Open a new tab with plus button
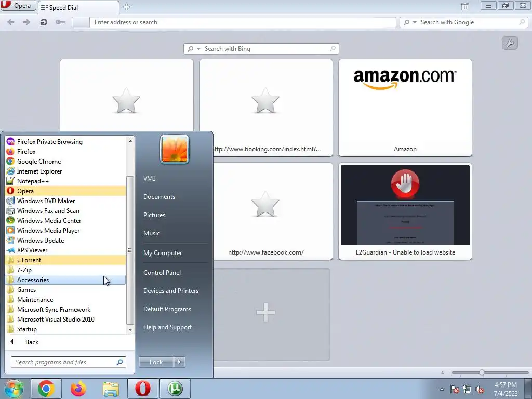This screenshot has height=399, width=532. 126,7
